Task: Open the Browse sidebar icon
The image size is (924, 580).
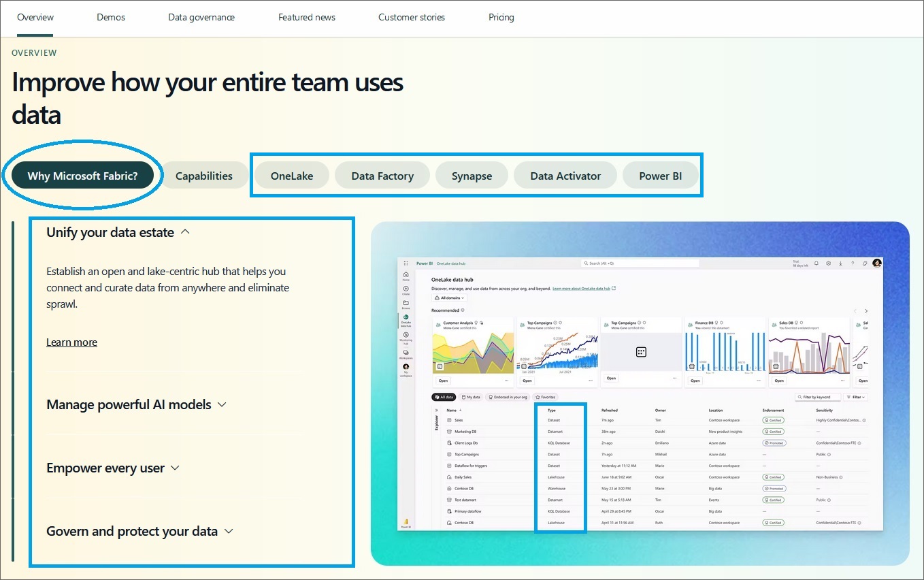Action: (406, 303)
